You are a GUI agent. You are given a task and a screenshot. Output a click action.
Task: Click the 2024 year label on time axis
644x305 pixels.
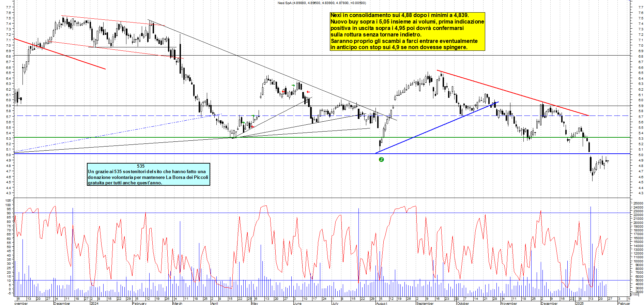pyautogui.click(x=94, y=303)
